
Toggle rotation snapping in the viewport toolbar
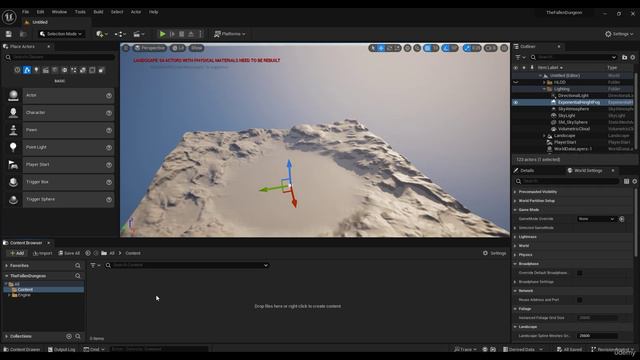pos(446,48)
